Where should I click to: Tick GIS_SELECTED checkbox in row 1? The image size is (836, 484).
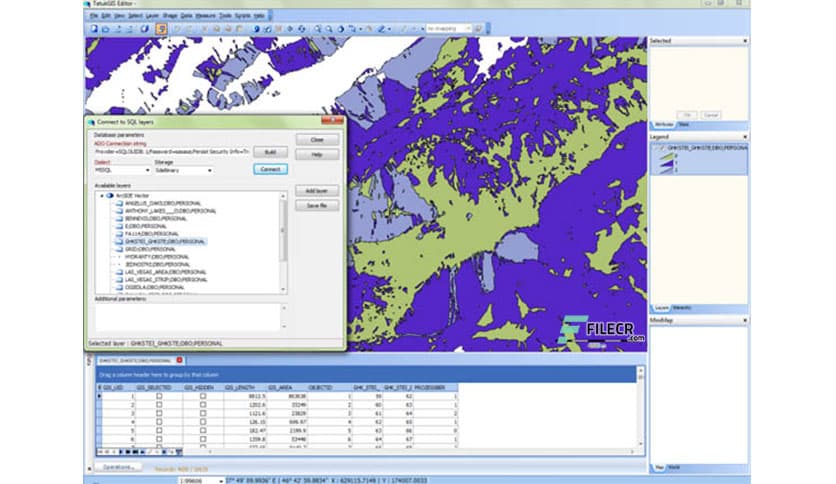tap(159, 396)
